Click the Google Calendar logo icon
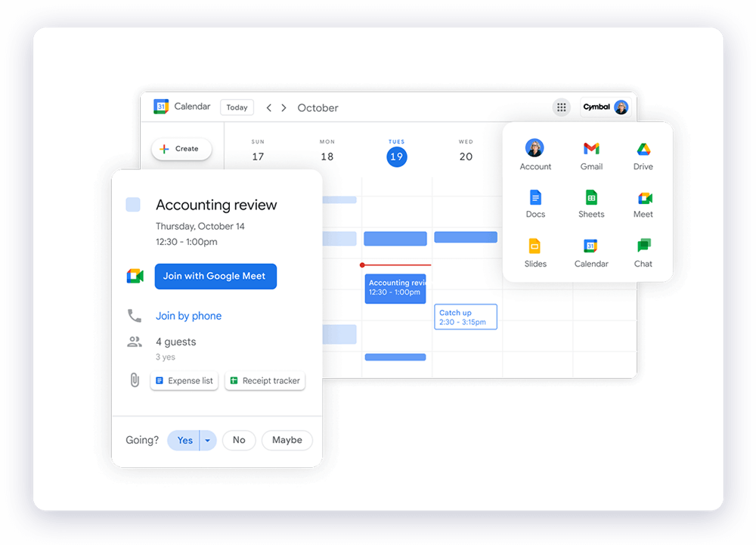The image size is (756, 545). [x=161, y=106]
